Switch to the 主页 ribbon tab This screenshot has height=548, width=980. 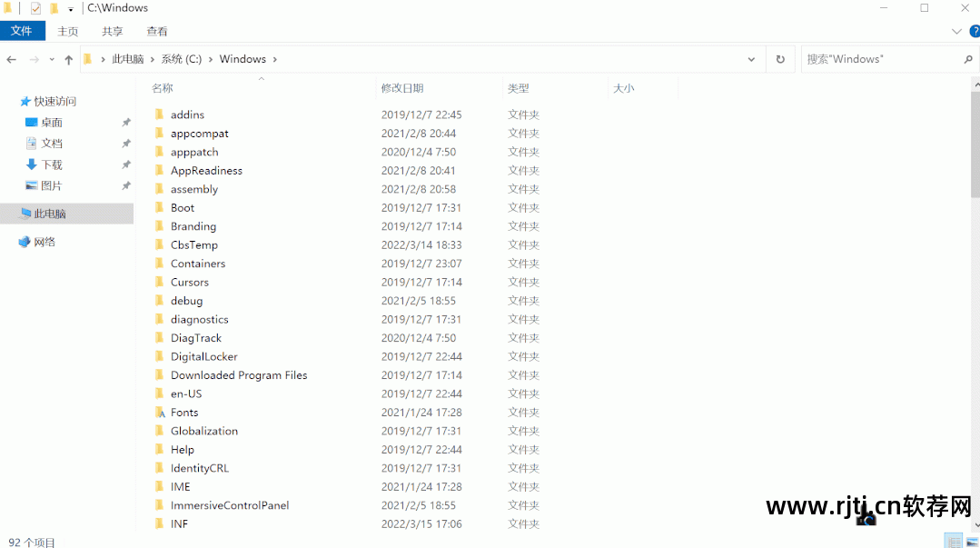click(67, 31)
